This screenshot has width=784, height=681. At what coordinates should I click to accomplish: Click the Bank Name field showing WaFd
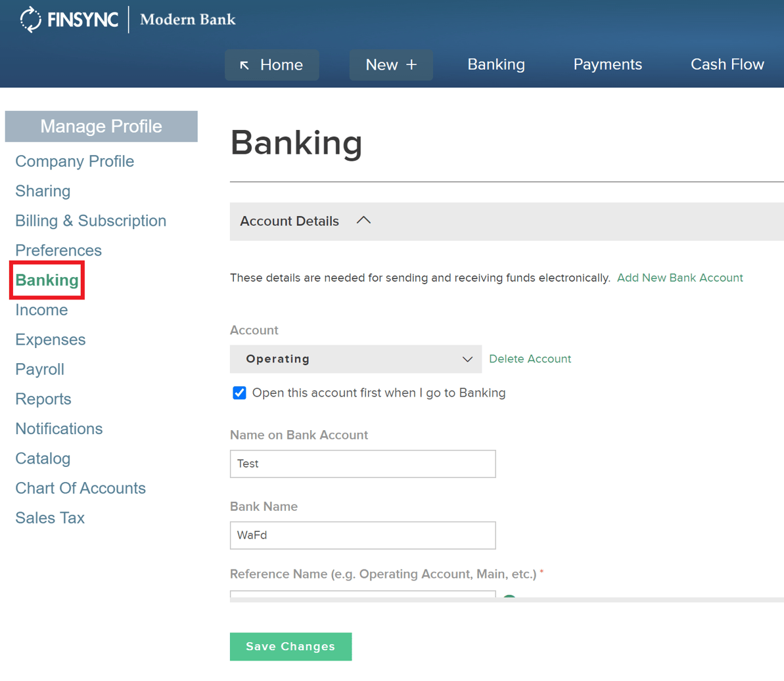point(362,535)
